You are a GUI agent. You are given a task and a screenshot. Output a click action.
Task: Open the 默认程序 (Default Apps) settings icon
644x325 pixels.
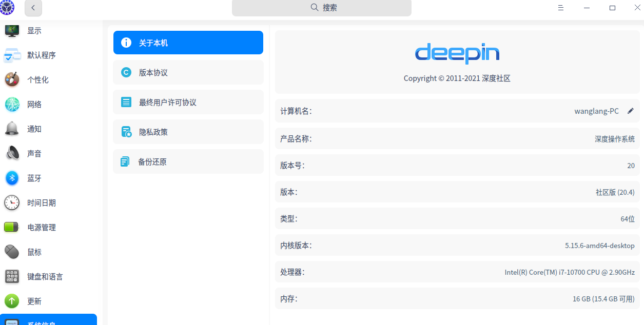[11, 55]
